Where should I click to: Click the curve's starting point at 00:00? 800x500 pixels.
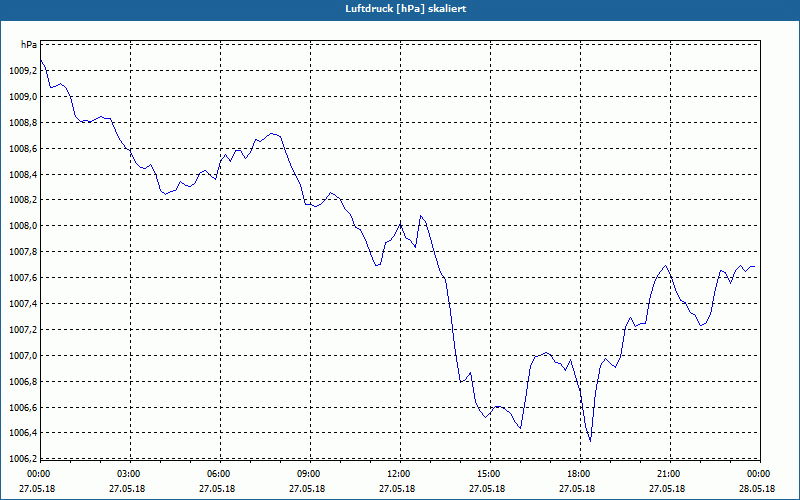pos(41,60)
